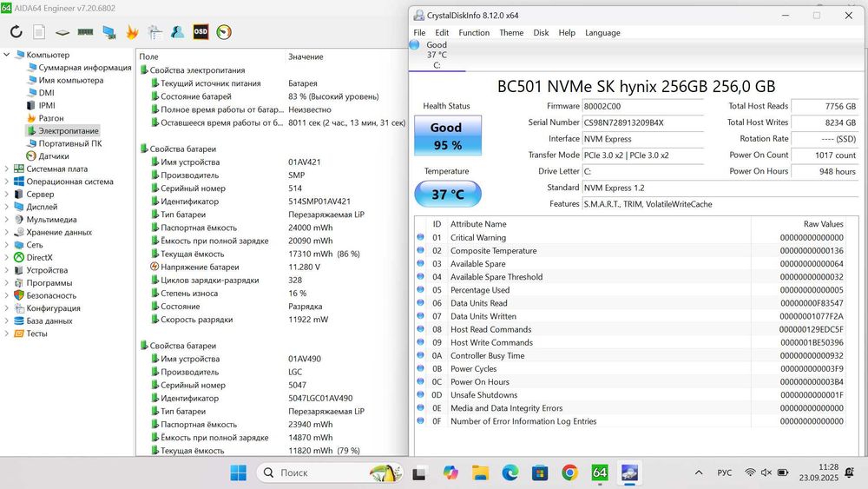The image size is (868, 489).
Task: Select the Датчики tree item
Action: pyautogui.click(x=54, y=156)
